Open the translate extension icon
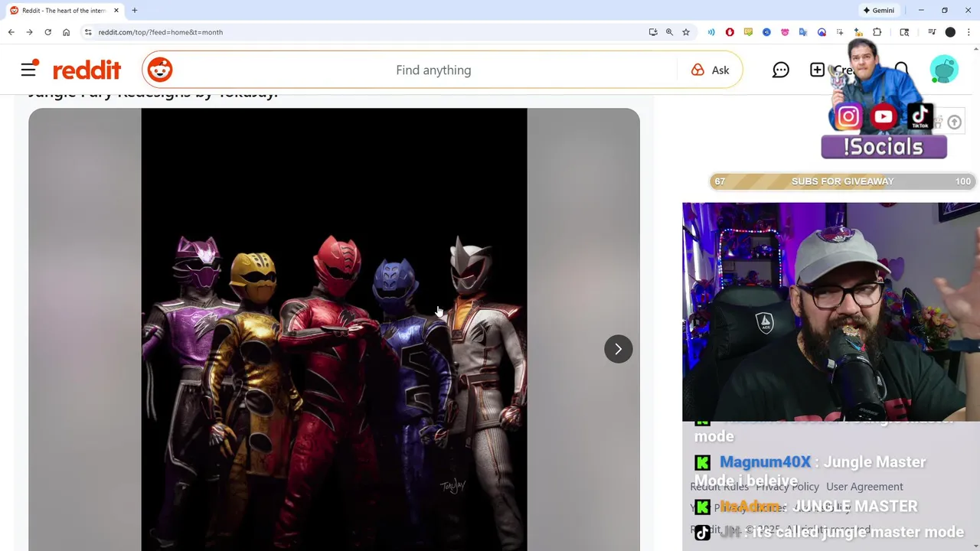 point(803,32)
